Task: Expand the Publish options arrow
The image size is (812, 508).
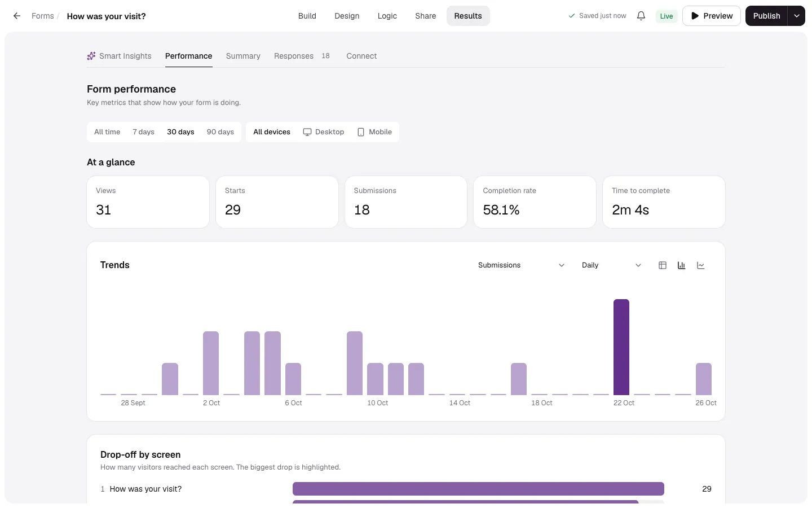Action: click(797, 16)
